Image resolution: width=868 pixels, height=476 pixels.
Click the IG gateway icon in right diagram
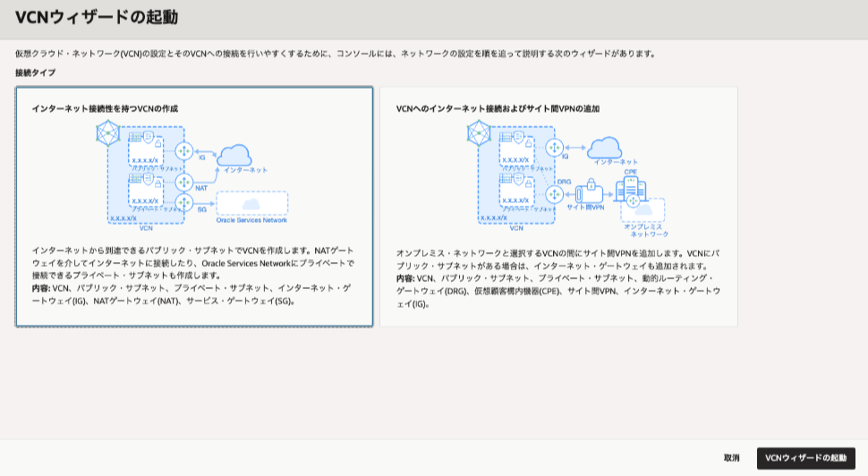(553, 147)
